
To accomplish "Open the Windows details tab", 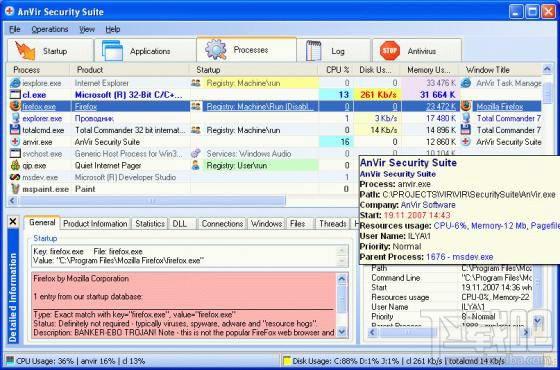I will click(266, 224).
